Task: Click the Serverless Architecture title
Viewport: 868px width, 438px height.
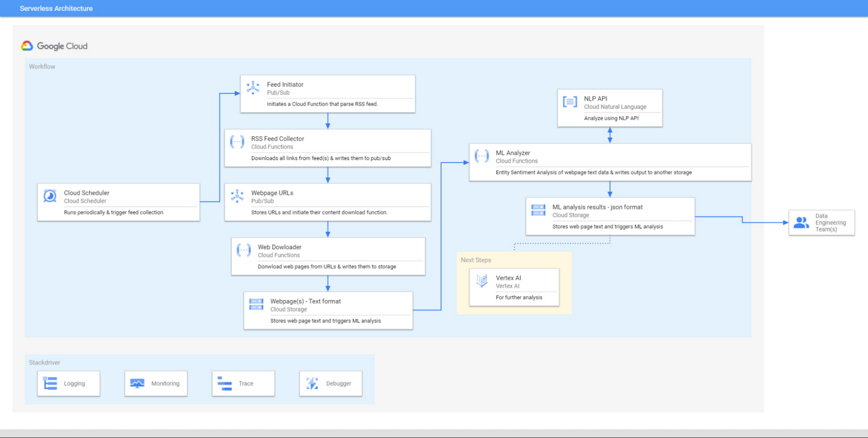Action: tap(56, 8)
